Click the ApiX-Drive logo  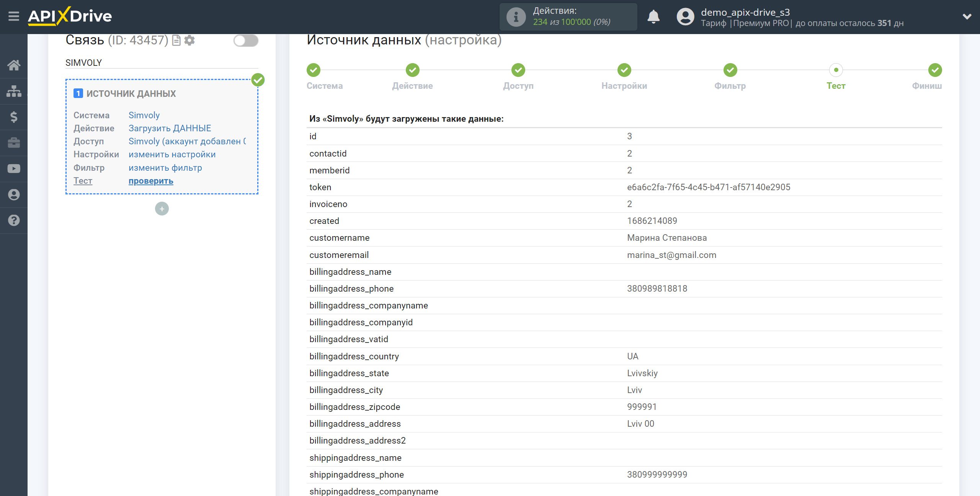tap(70, 16)
